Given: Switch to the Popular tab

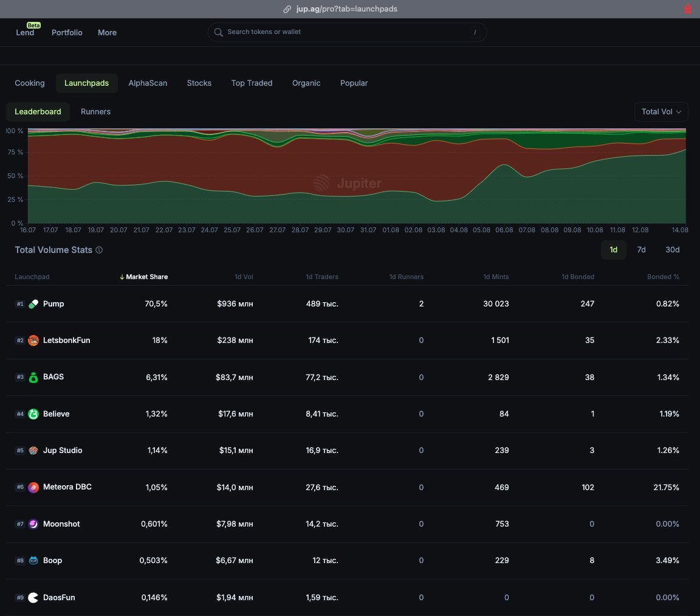Looking at the screenshot, I should tap(354, 83).
